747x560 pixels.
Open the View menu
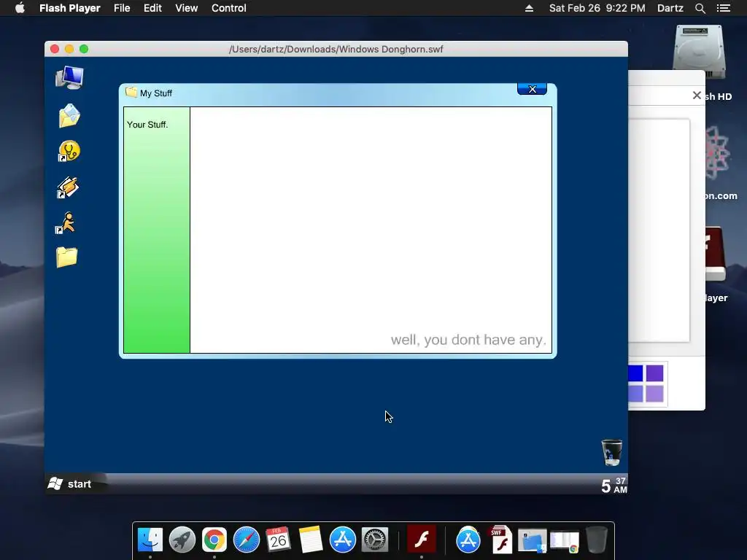coord(186,8)
